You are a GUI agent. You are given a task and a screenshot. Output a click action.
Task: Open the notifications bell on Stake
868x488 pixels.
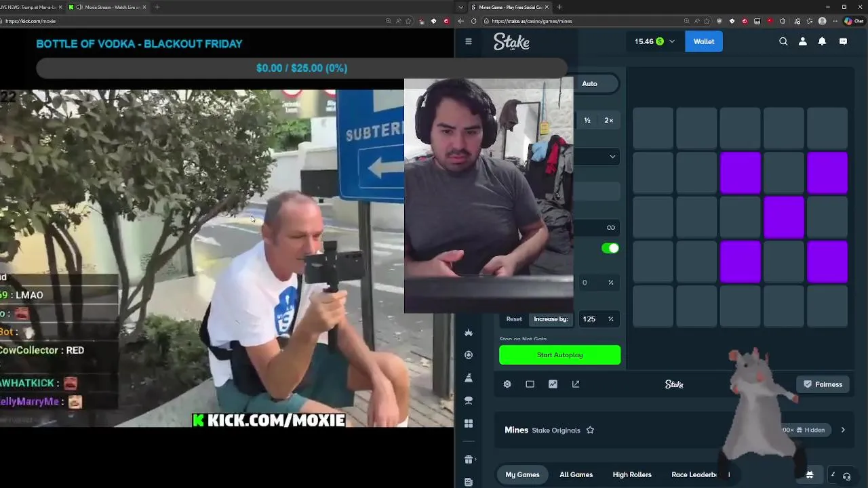click(822, 41)
